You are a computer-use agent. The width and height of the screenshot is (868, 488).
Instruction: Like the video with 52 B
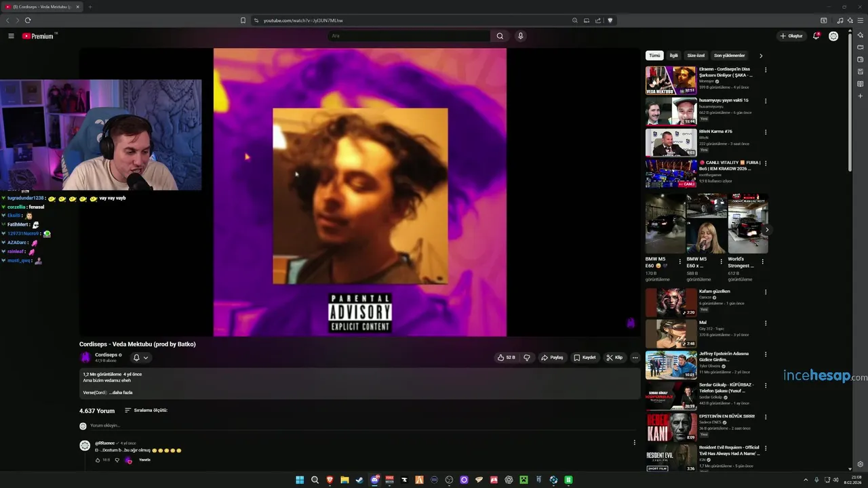click(507, 357)
